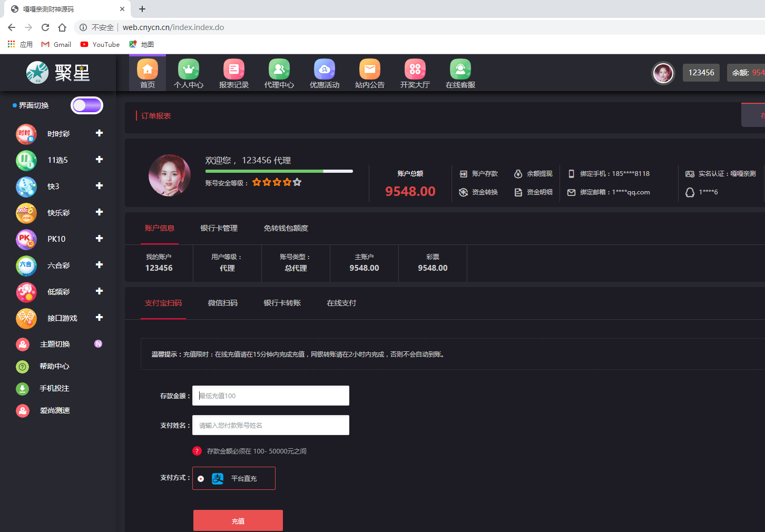The width and height of the screenshot is (765, 532).
Task: Expand the 六合彩 sidebar section
Action: pyautogui.click(x=99, y=265)
